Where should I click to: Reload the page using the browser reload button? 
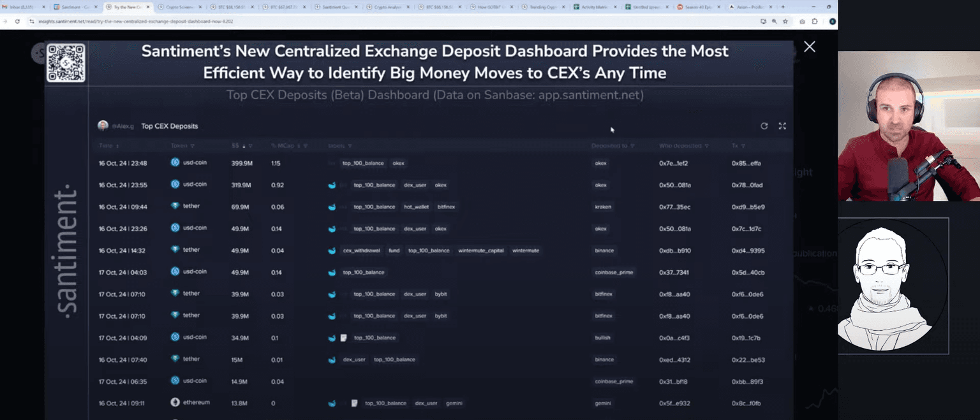(x=17, y=21)
